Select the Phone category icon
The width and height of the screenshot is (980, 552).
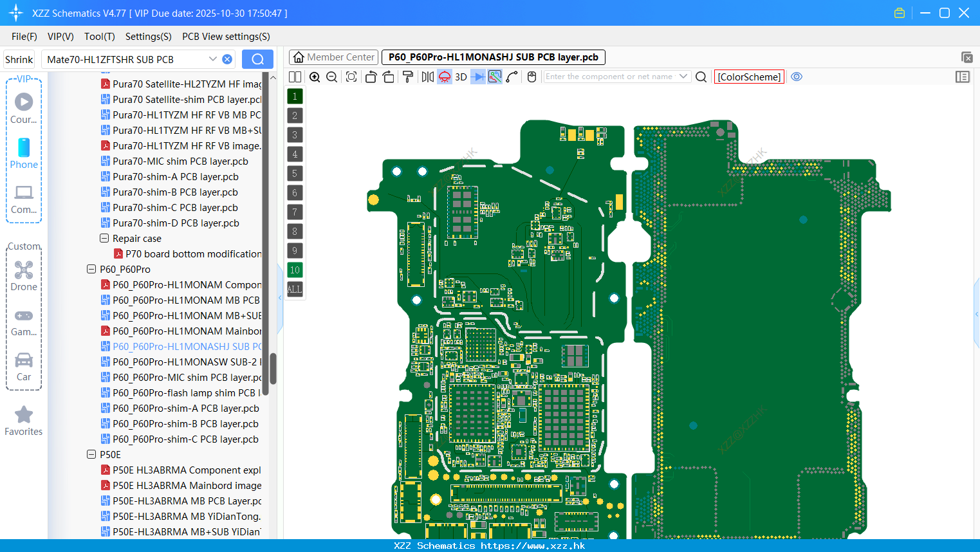[24, 153]
